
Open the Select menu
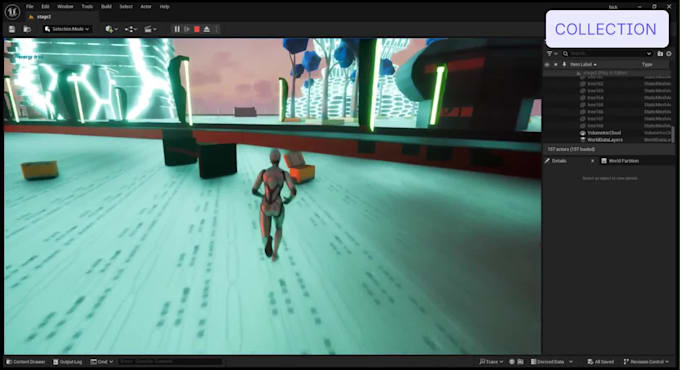(126, 7)
